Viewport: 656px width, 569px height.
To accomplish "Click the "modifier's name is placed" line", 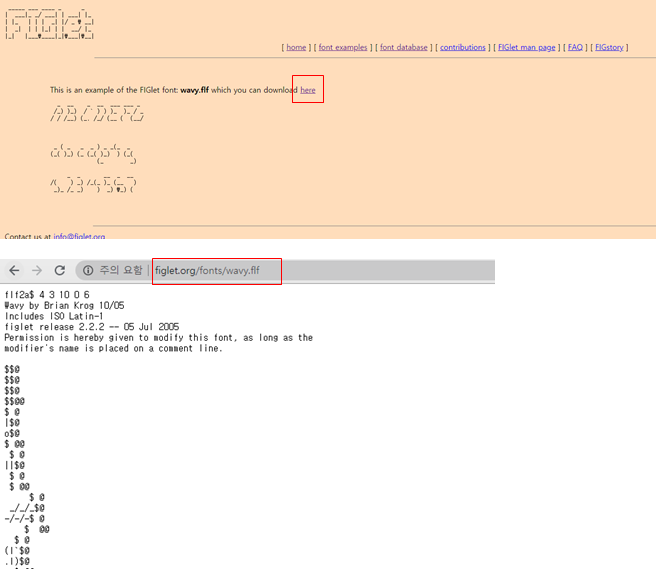I will coord(113,349).
